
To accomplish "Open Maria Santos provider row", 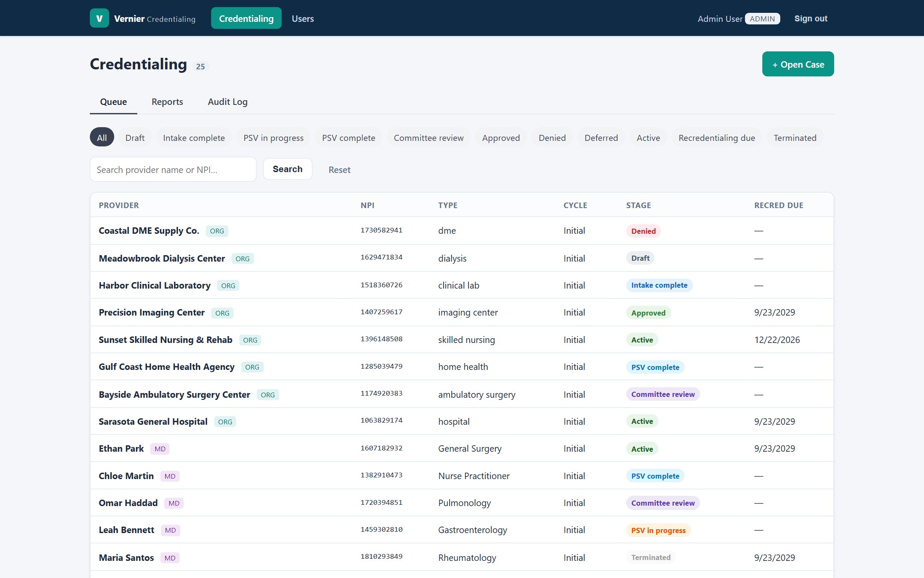I will pos(462,557).
